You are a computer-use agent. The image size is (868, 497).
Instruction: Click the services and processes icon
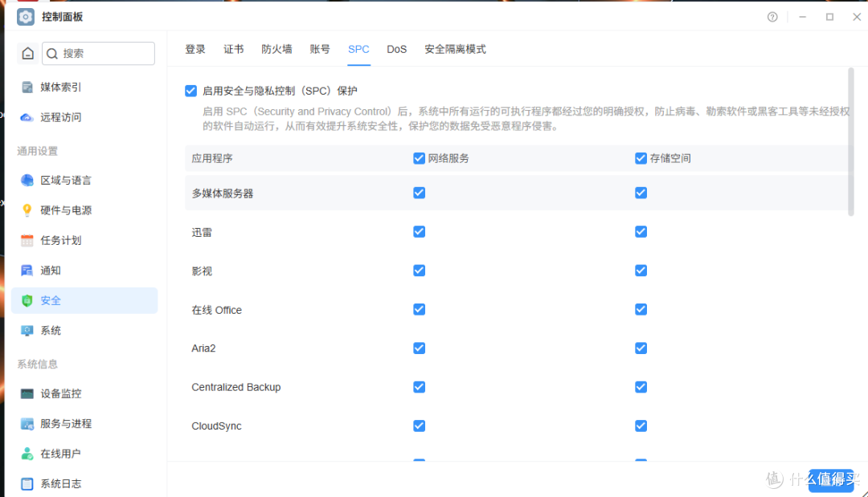[x=27, y=424]
